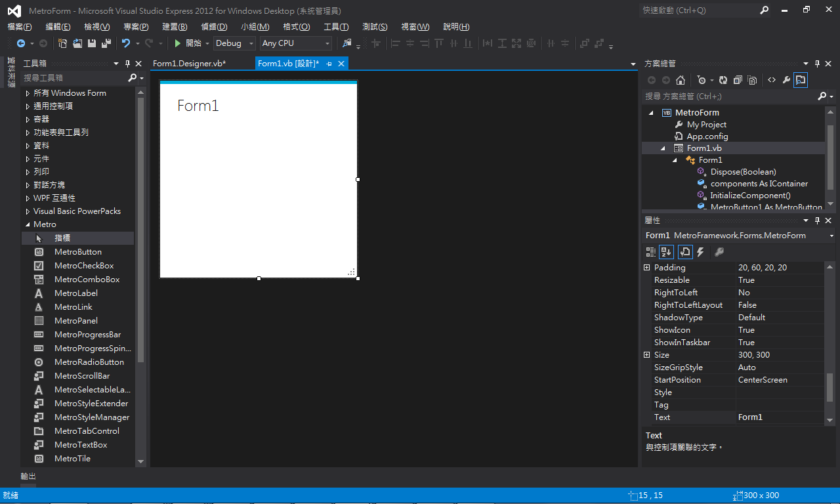The width and height of the screenshot is (840, 504).
Task: Toggle Alphabetical sort in Properties panel
Action: pos(666,252)
